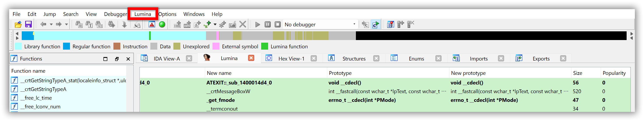Open the Lumina menu

[x=143, y=14]
